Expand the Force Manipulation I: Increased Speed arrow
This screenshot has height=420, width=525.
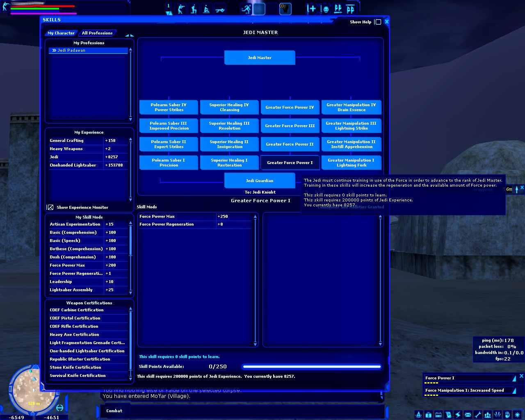(x=514, y=390)
